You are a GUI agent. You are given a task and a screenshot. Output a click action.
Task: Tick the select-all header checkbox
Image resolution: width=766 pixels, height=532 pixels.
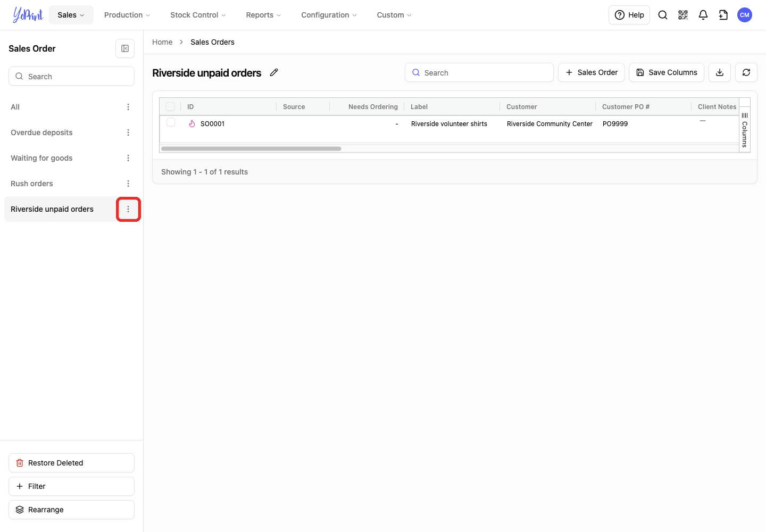pos(170,106)
